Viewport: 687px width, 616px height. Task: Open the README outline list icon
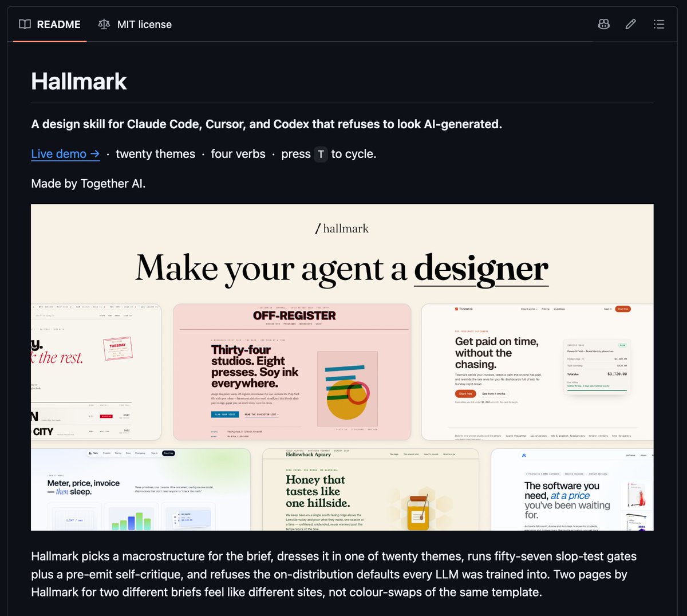[x=659, y=24]
